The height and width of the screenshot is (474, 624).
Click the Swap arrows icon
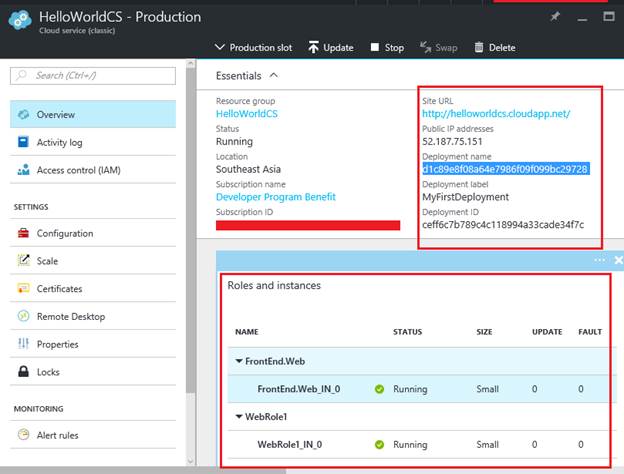[425, 47]
